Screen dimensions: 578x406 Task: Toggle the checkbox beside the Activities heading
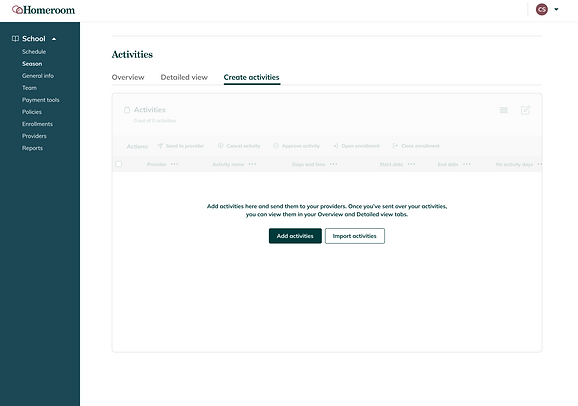[127, 110]
